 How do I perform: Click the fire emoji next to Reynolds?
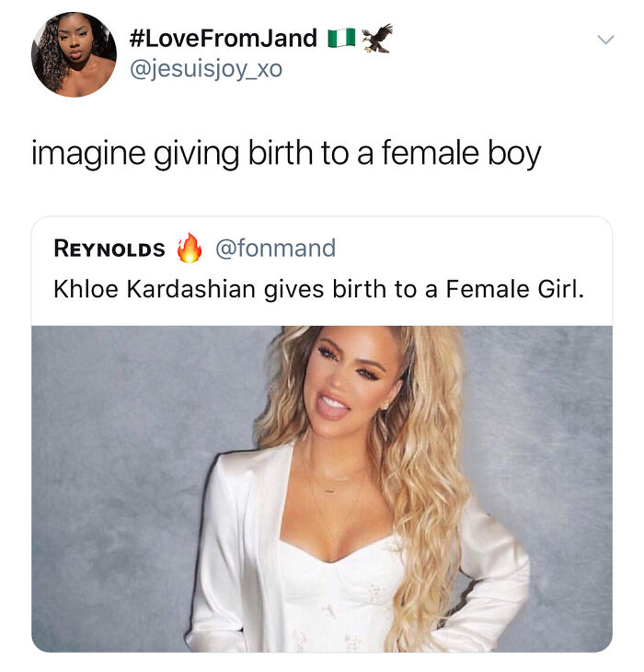coord(190,248)
